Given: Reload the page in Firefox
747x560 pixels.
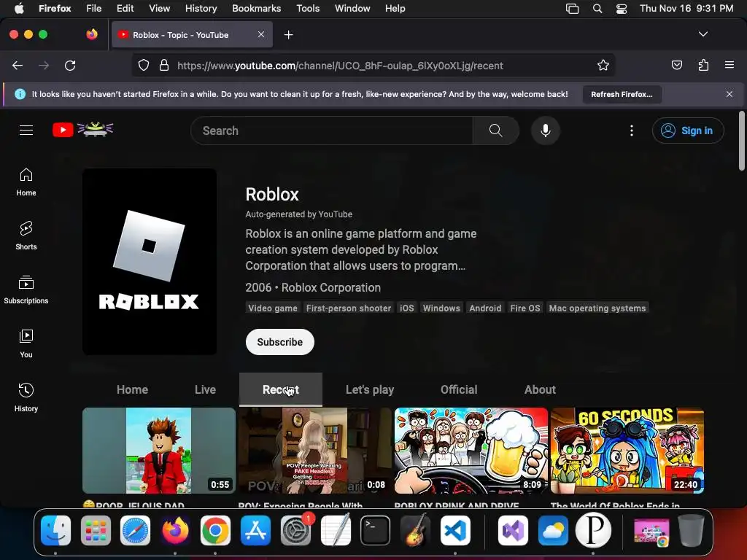Looking at the screenshot, I should 70,66.
